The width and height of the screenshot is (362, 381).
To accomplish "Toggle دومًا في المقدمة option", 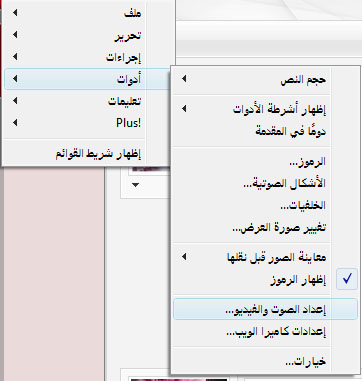I will click(266, 131).
